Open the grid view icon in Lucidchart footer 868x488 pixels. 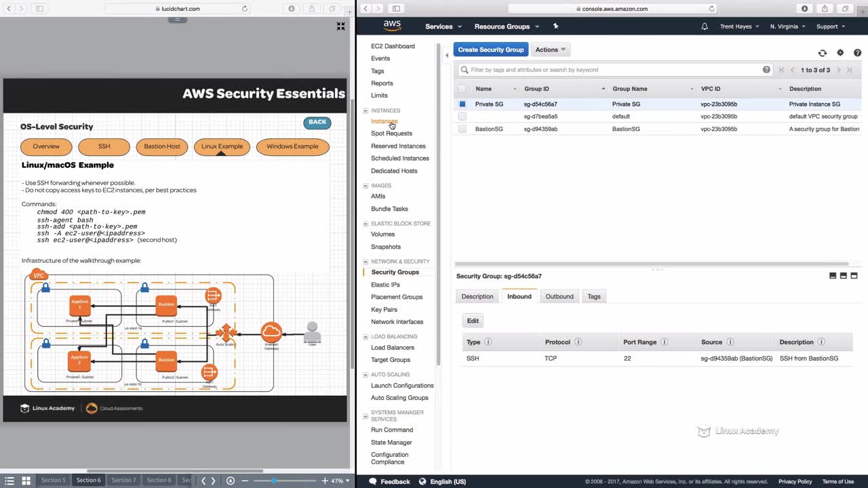click(x=26, y=481)
